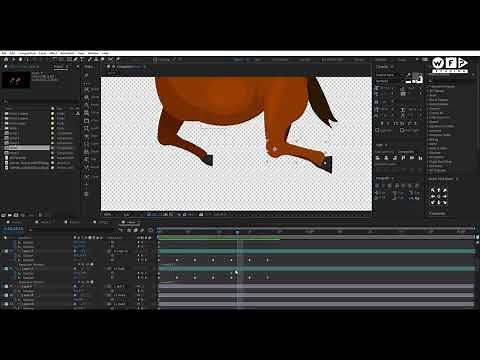Expand the Expression Controls effects category
Screen dimensions: 480x360
point(441,126)
